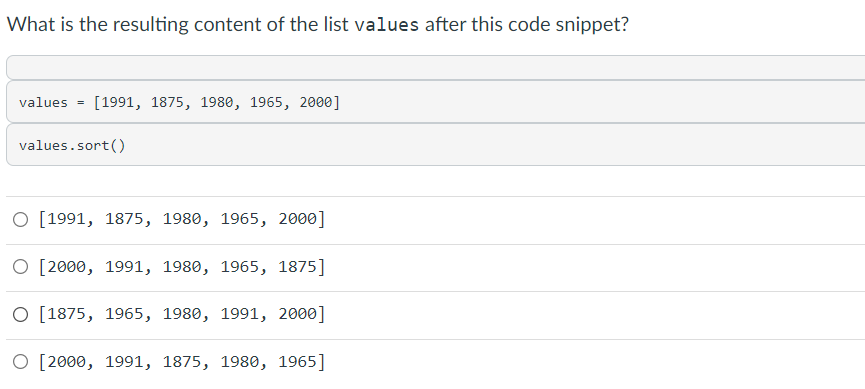
Task: Select radio button for unsorted list starting 1991
Action: coord(20,220)
